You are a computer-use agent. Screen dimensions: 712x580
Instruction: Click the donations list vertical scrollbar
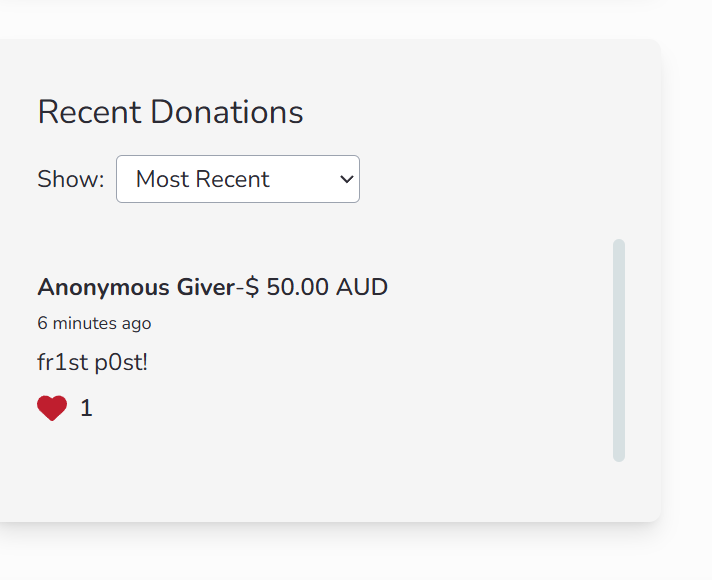(619, 350)
